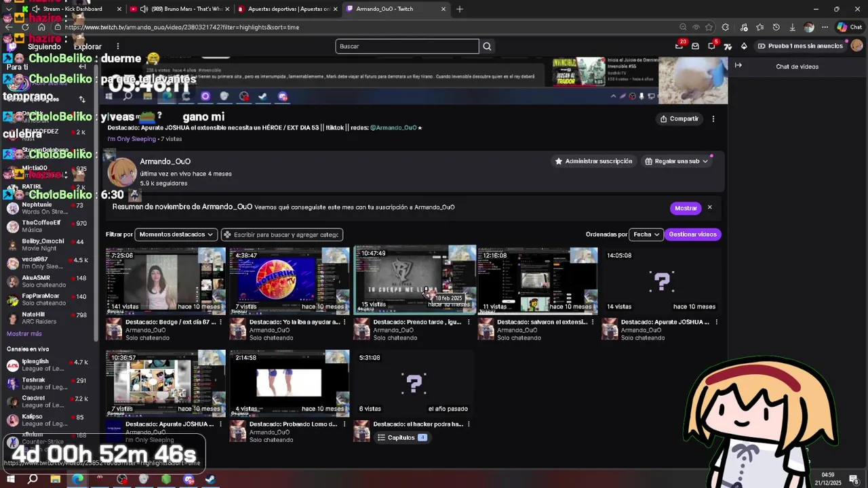Viewport: 868px width, 488px height.
Task: Open a new browser tab with plus
Action: [x=460, y=9]
